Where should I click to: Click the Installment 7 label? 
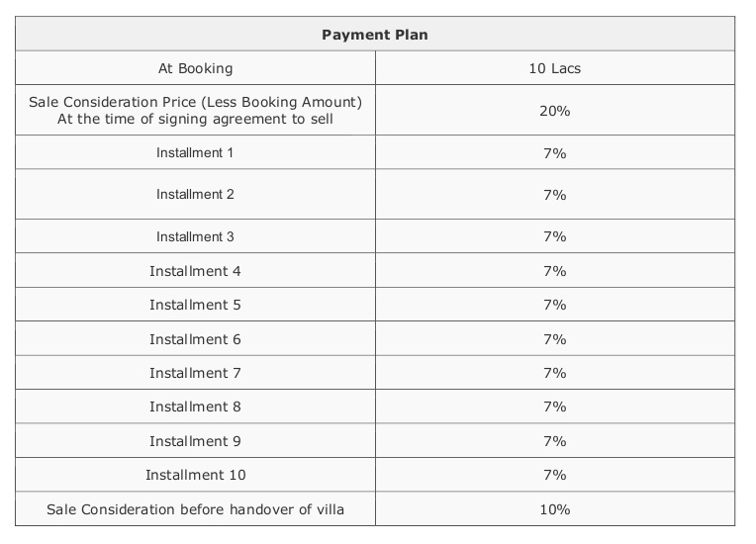196,373
